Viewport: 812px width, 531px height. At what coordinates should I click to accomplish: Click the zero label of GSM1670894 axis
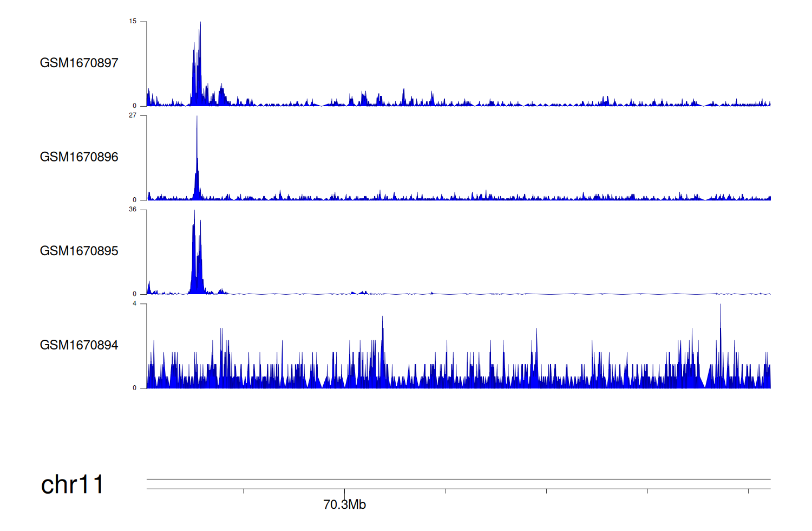(135, 388)
